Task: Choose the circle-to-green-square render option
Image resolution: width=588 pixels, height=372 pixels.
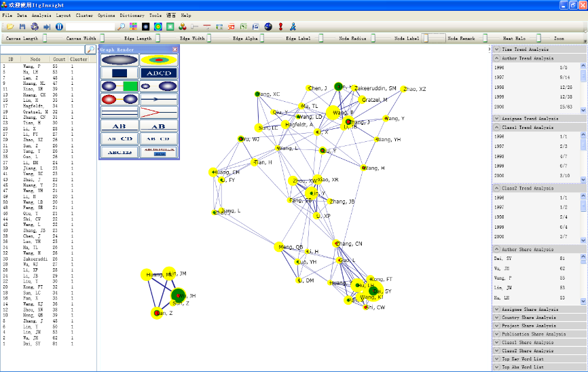Action: coord(120,86)
